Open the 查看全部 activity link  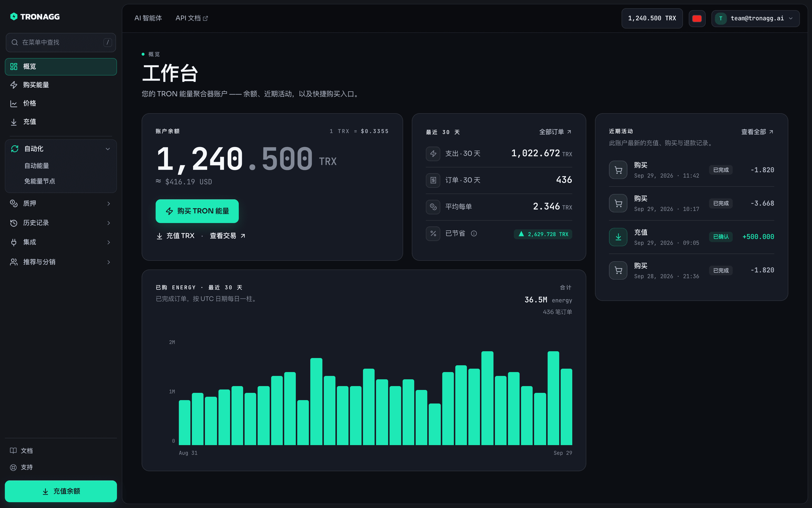757,132
